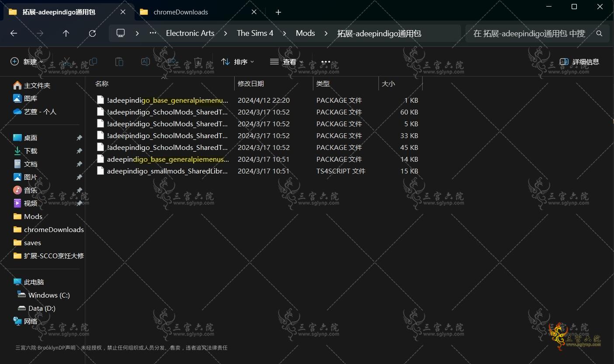The height and width of the screenshot is (364, 614).
Task: Open the 查看 view dropdown
Action: coord(286,62)
